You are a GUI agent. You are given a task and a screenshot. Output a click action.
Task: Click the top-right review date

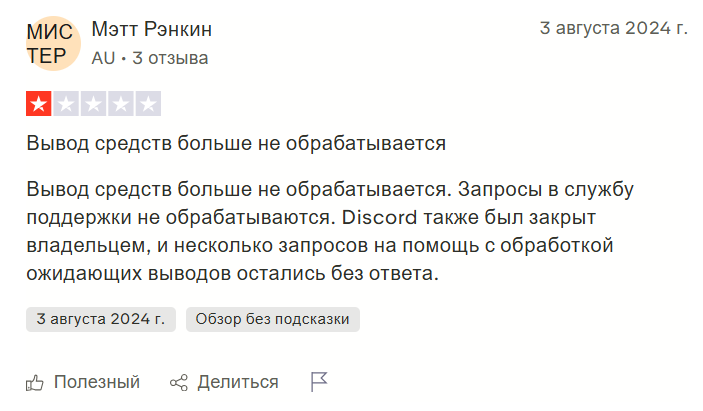[613, 28]
